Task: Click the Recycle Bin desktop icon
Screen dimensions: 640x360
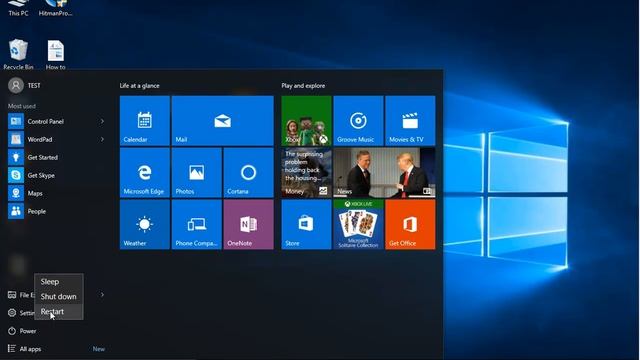Action: [18, 54]
